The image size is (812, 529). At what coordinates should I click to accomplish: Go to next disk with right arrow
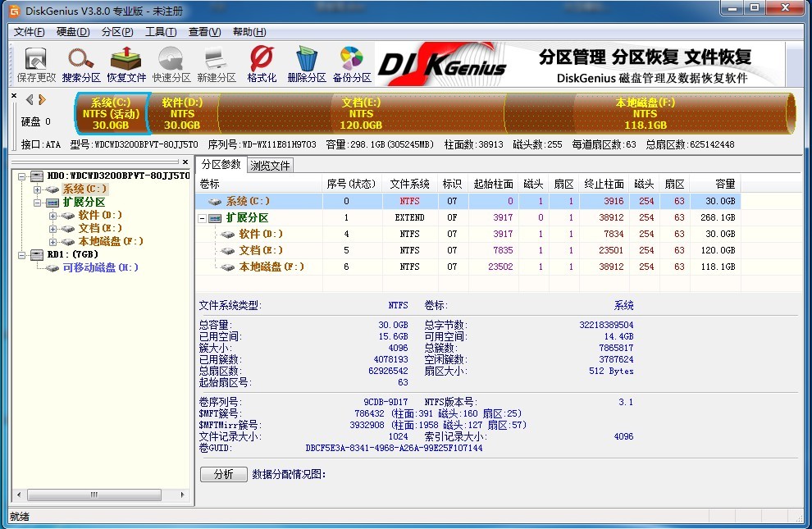pos(43,99)
